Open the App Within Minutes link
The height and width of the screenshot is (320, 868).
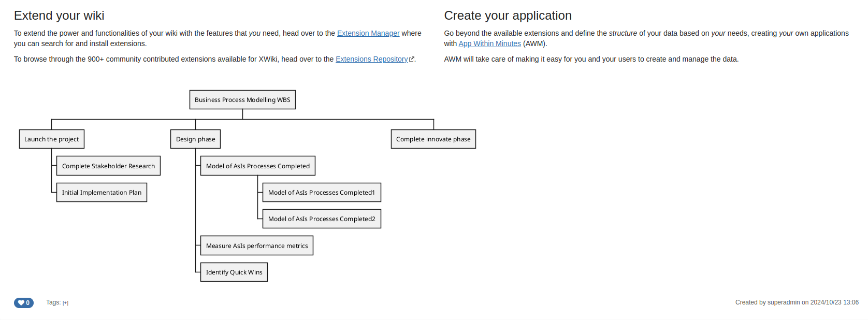pos(489,43)
